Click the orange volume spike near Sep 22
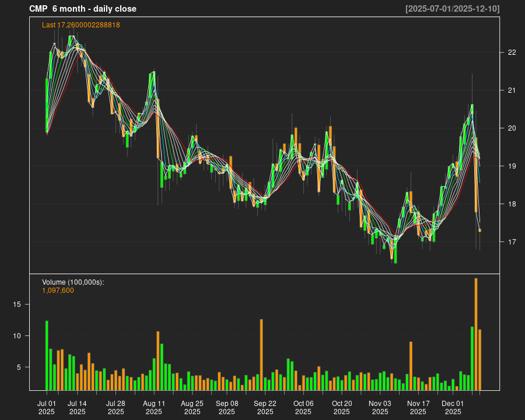 coord(261,355)
